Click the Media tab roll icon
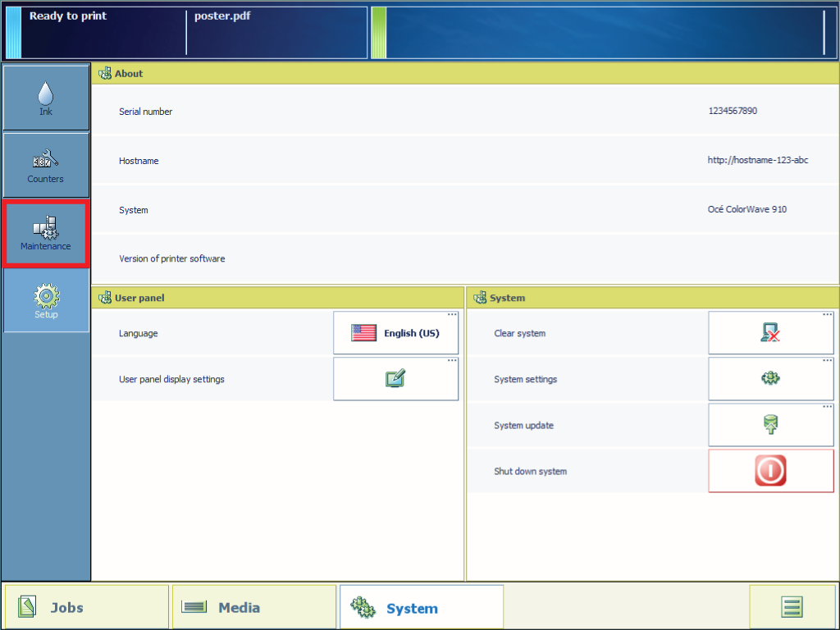 (194, 607)
